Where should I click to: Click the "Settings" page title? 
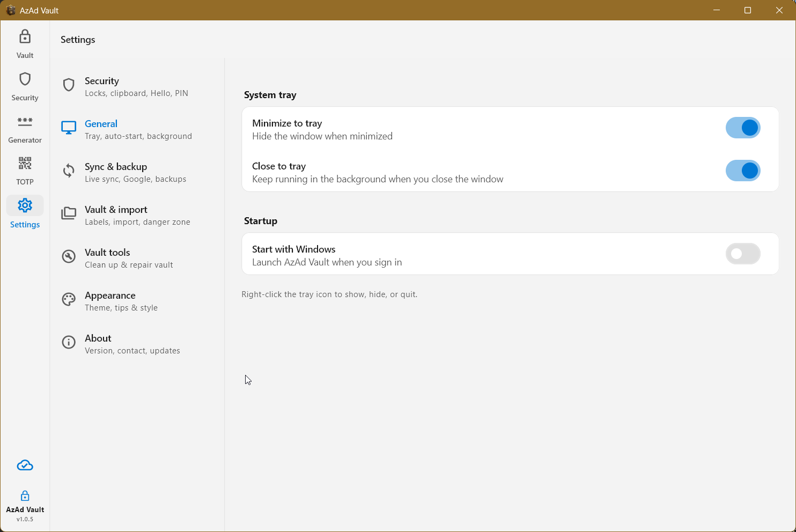coord(78,40)
